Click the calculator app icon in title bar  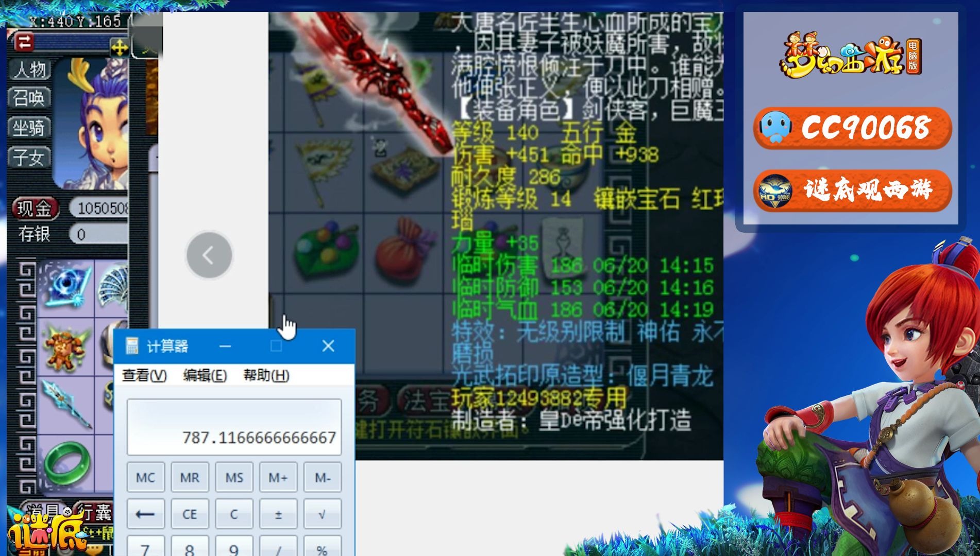pos(132,346)
